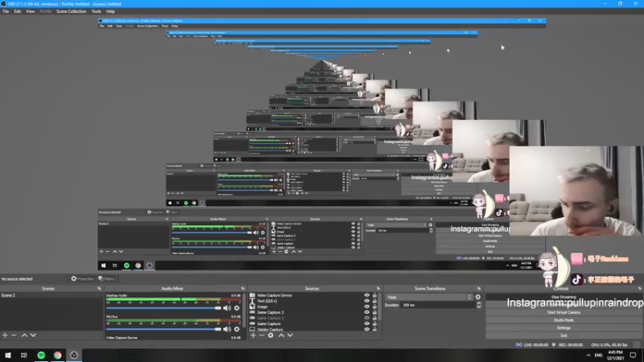Open Task View from the taskbar
This screenshot has height=362, width=644.
pos(24,355)
